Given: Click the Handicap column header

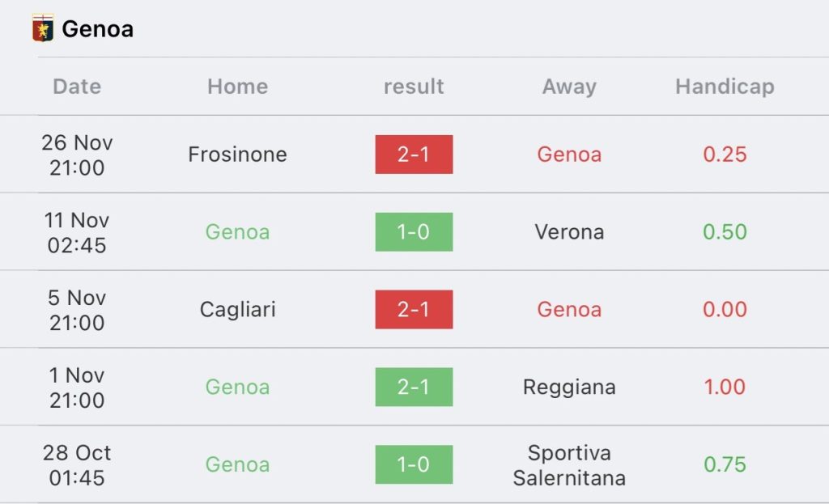Looking at the screenshot, I should point(725,86).
